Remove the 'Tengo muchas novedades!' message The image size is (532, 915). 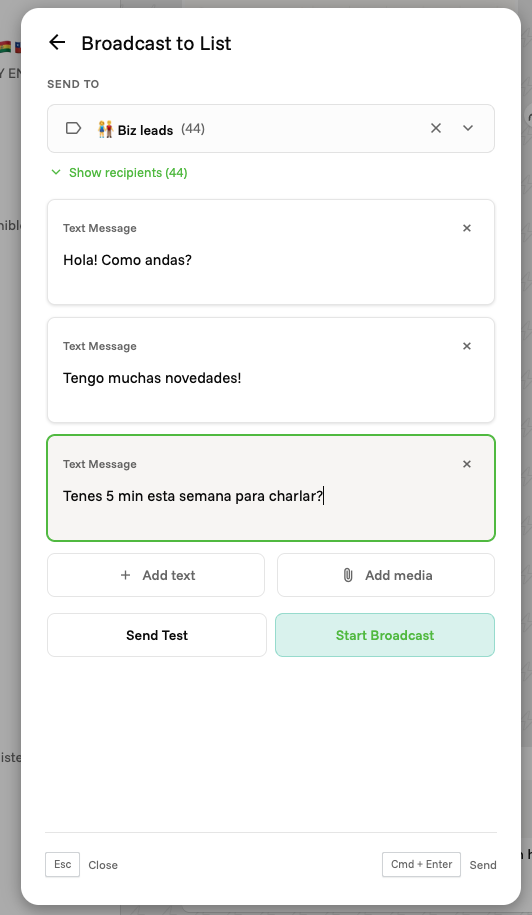click(x=467, y=346)
